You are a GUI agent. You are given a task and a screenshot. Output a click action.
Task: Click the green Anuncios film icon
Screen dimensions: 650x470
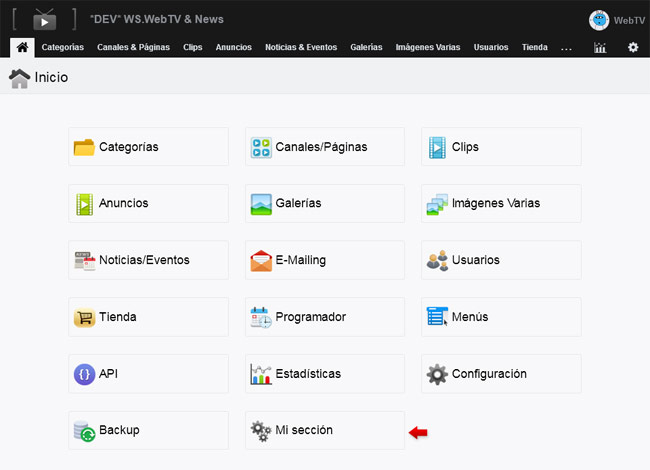[x=85, y=204]
